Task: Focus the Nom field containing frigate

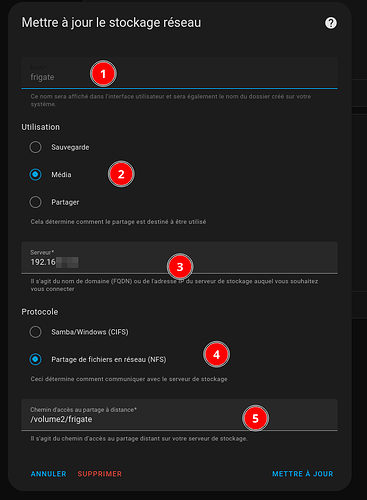Action: (x=179, y=73)
